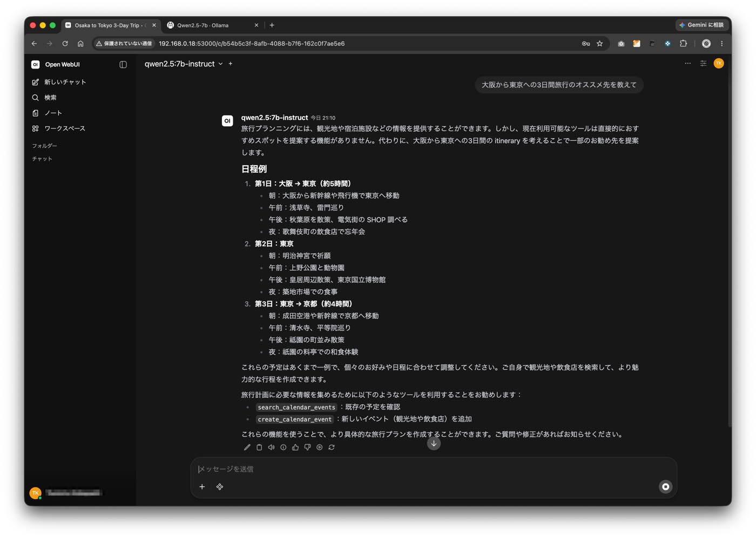Copy the response with clipboard icon
756x538 pixels.
259,447
